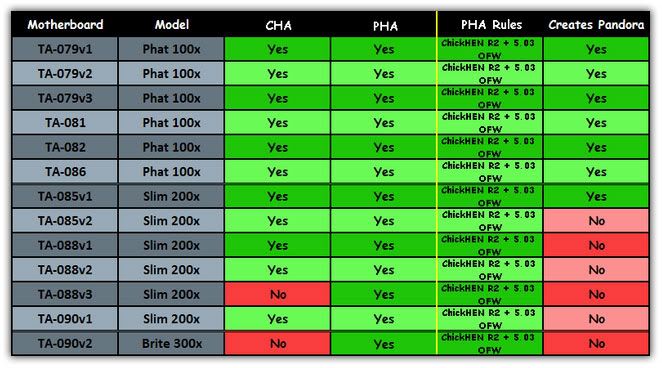Click the red CHA No cell for TA-088v3

pos(278,294)
